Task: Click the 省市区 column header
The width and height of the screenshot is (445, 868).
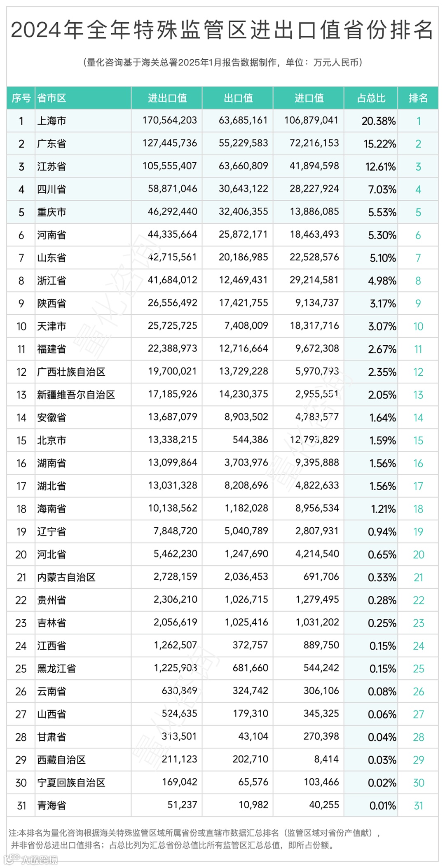Action: click(52, 98)
